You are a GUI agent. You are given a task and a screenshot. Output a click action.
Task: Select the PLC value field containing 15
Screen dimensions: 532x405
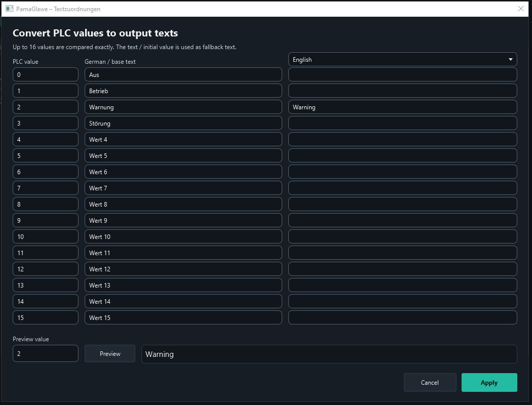click(46, 317)
